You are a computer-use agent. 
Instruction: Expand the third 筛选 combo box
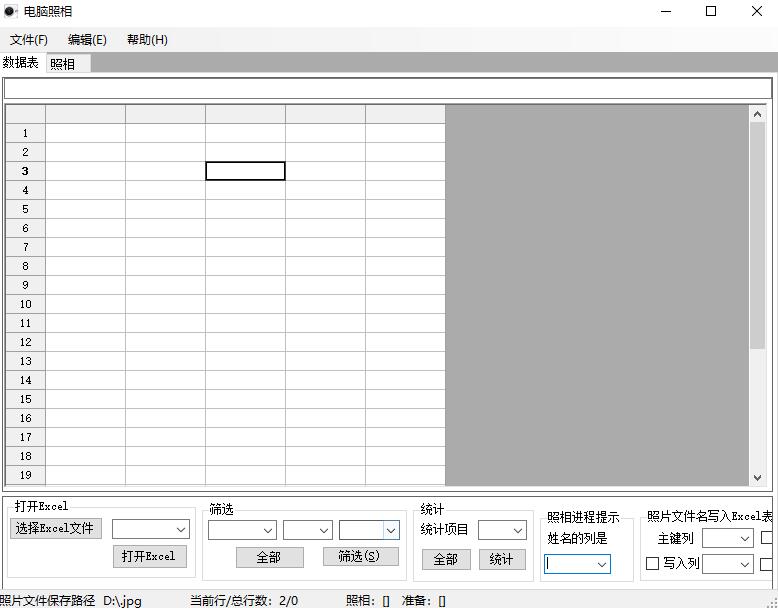pyautogui.click(x=391, y=531)
